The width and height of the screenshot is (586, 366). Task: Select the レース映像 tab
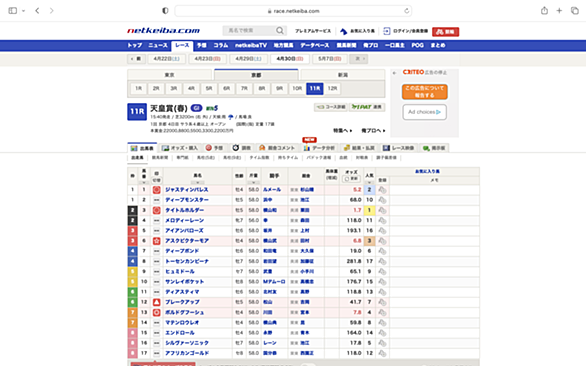398,148
